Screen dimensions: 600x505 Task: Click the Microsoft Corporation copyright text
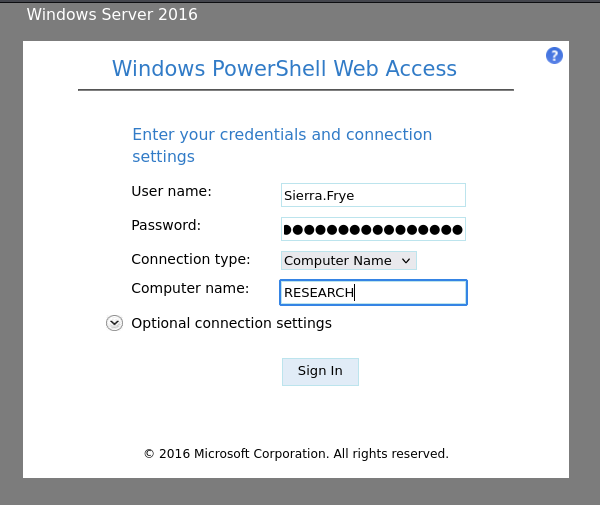(296, 454)
